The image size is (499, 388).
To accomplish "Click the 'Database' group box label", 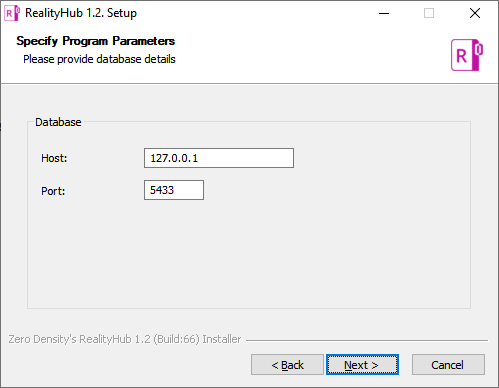I will [58, 122].
